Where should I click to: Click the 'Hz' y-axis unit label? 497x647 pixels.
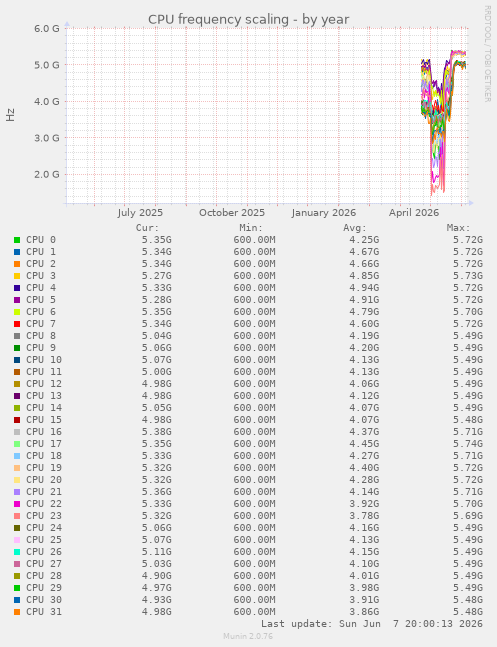tap(10, 115)
